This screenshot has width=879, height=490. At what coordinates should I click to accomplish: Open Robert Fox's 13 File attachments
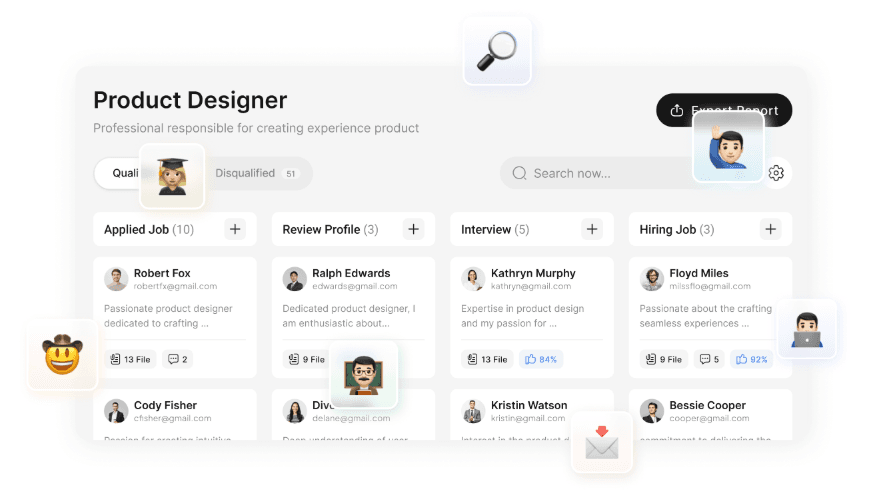click(x=131, y=359)
